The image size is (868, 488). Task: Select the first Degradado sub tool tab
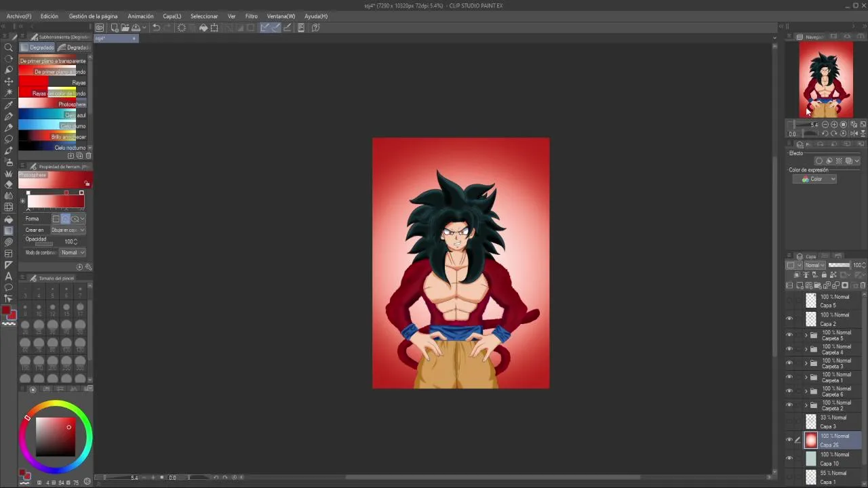pyautogui.click(x=37, y=47)
